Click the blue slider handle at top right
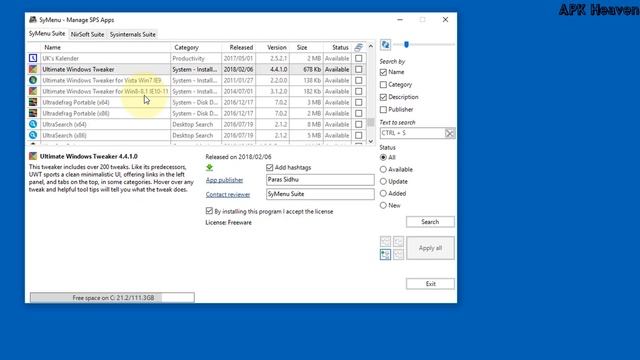The width and height of the screenshot is (640, 360). tap(406, 44)
